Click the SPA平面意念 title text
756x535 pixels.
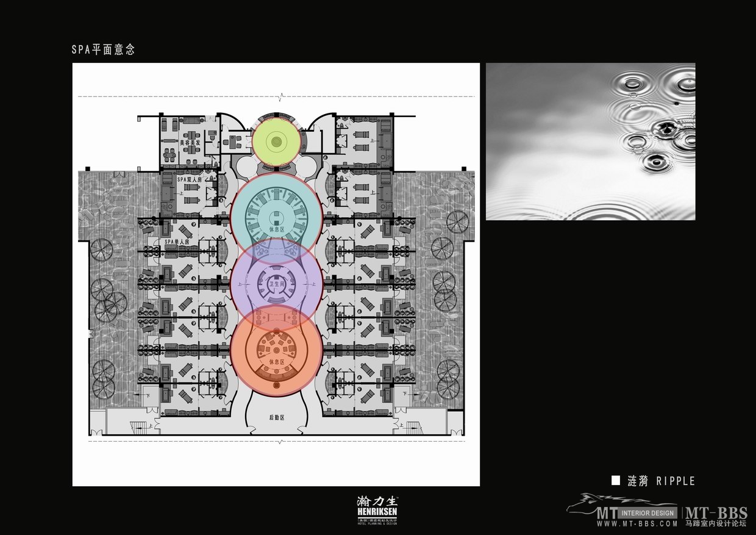(x=103, y=50)
